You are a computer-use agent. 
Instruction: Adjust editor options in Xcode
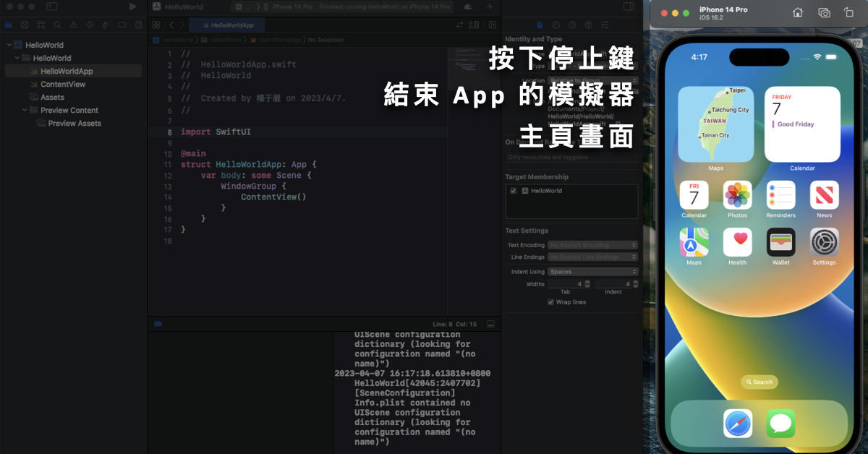click(475, 25)
